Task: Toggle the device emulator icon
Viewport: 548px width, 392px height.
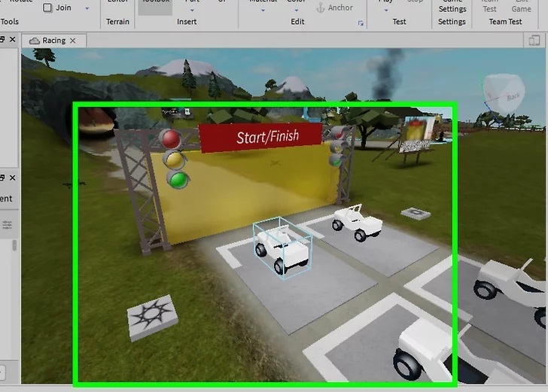Action: pos(534,41)
